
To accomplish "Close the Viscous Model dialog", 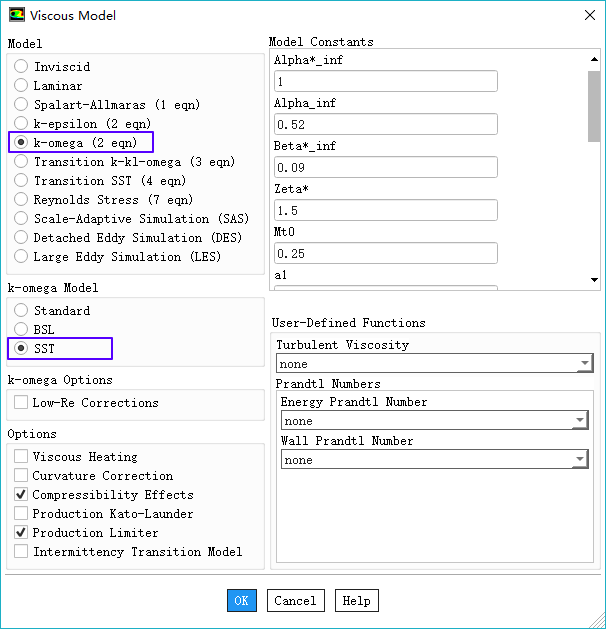I will point(590,15).
